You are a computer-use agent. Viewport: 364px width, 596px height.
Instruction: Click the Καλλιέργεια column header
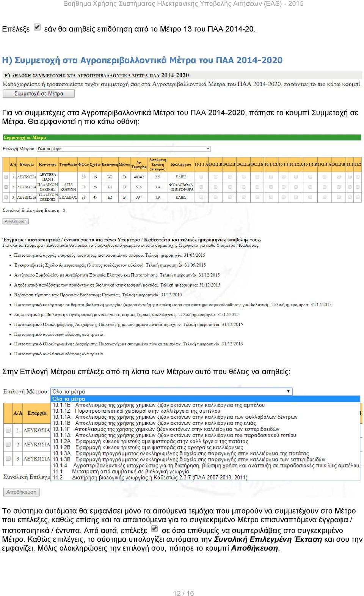coord(181,164)
